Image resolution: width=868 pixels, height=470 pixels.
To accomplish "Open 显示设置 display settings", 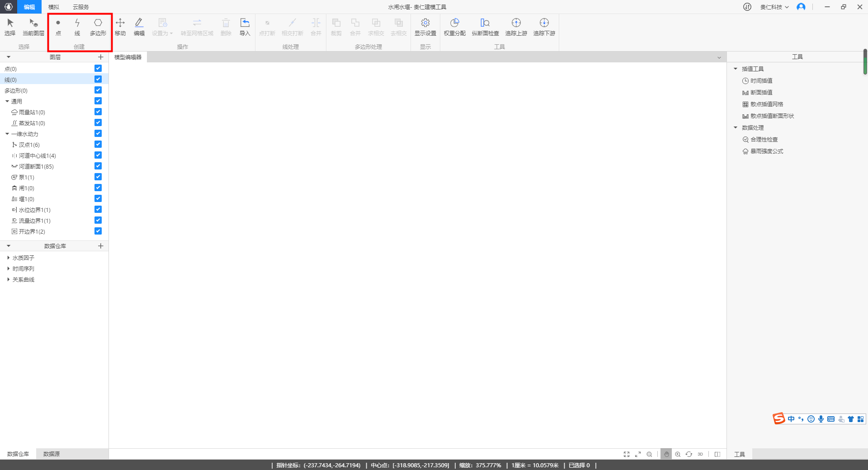I will tap(425, 27).
